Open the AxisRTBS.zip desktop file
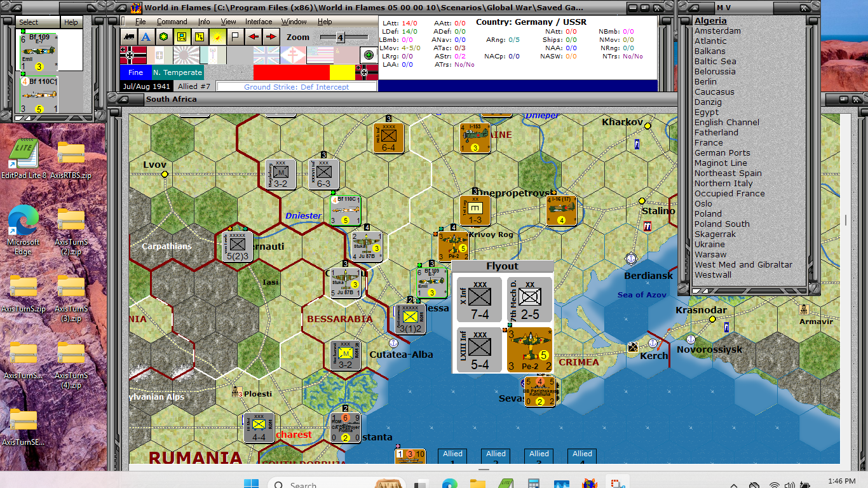Viewport: 868px width, 488px height. pyautogui.click(x=71, y=159)
